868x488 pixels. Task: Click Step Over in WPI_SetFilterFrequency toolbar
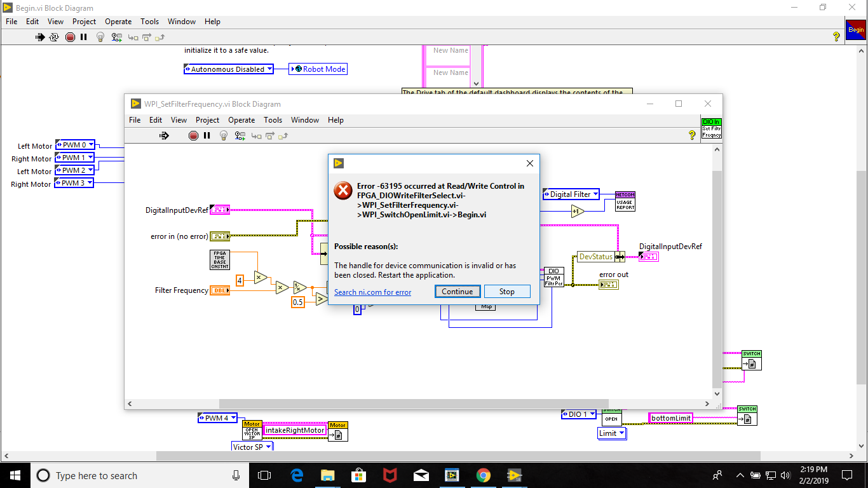[x=270, y=136]
